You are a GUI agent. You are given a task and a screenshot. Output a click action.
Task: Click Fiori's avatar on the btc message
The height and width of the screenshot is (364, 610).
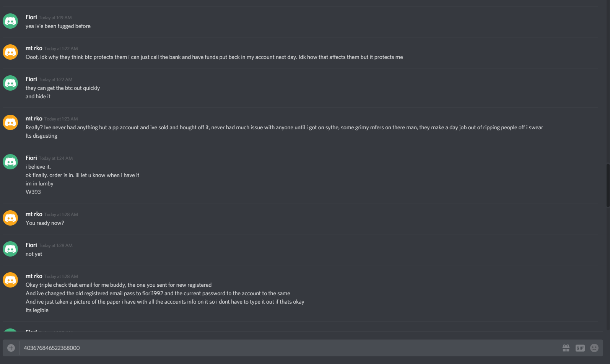click(x=10, y=83)
